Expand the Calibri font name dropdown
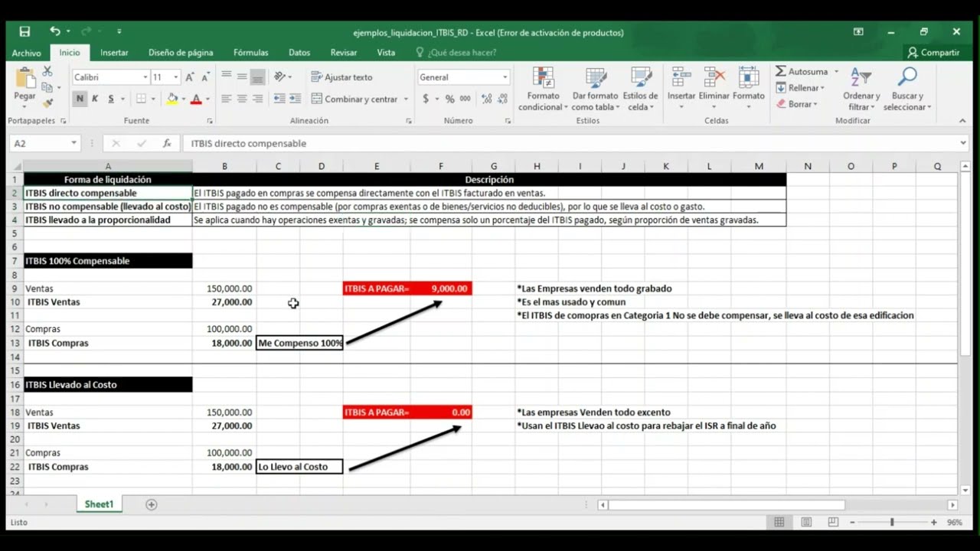The width and height of the screenshot is (980, 551). [x=145, y=77]
